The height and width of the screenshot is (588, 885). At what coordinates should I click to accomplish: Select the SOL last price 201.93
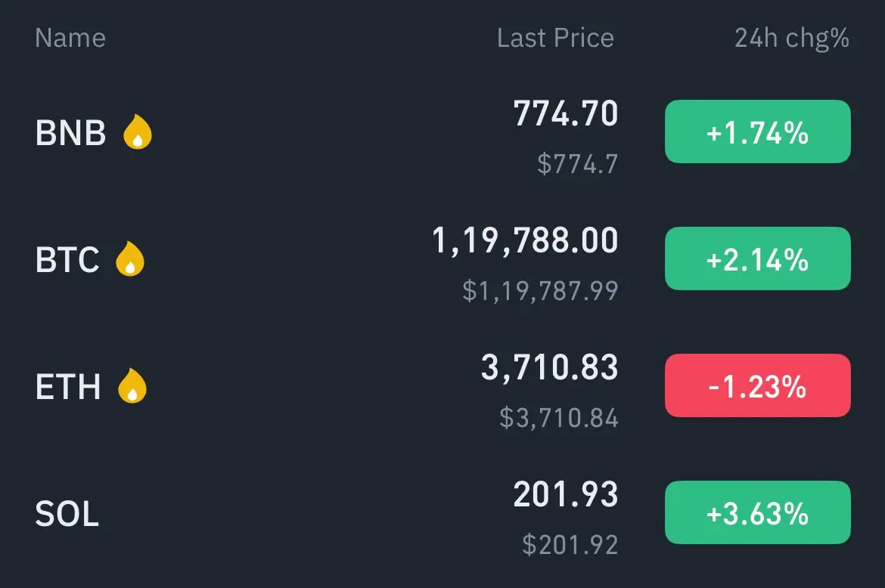click(x=566, y=494)
